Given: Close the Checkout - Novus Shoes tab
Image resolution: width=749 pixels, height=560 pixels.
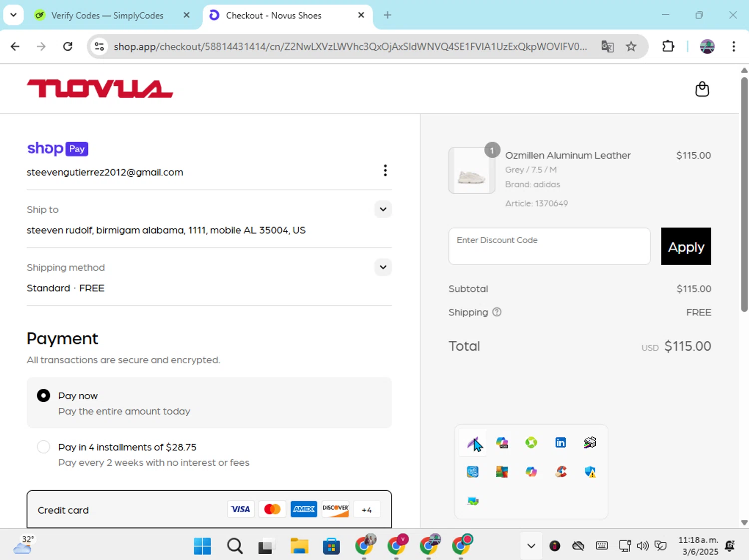Looking at the screenshot, I should pos(361,15).
